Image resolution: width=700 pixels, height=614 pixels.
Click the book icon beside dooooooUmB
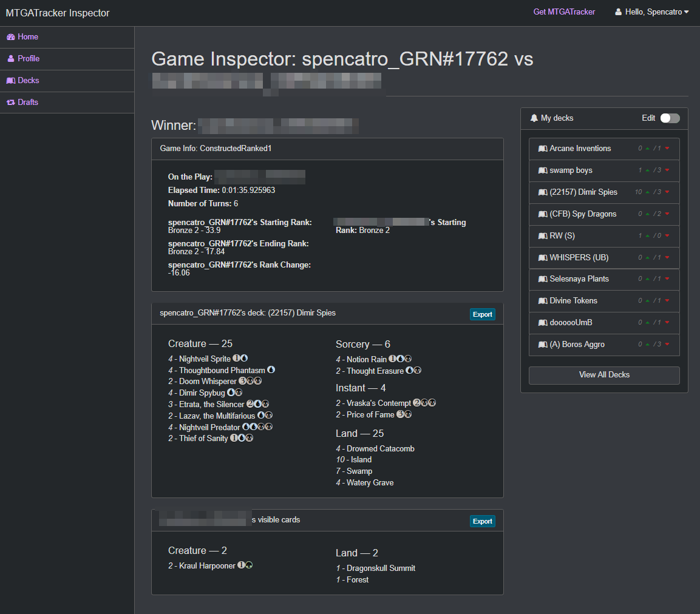(x=543, y=323)
